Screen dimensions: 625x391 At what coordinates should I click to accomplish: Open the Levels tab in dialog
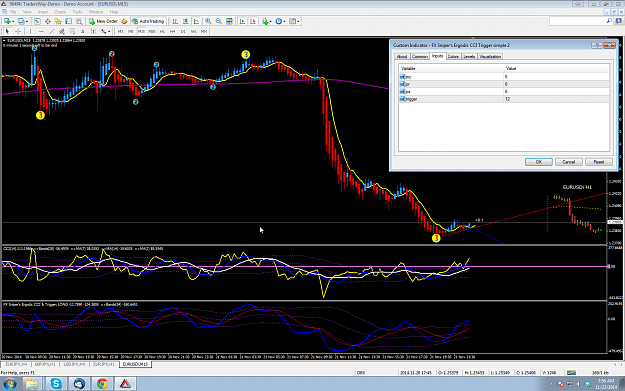469,57
